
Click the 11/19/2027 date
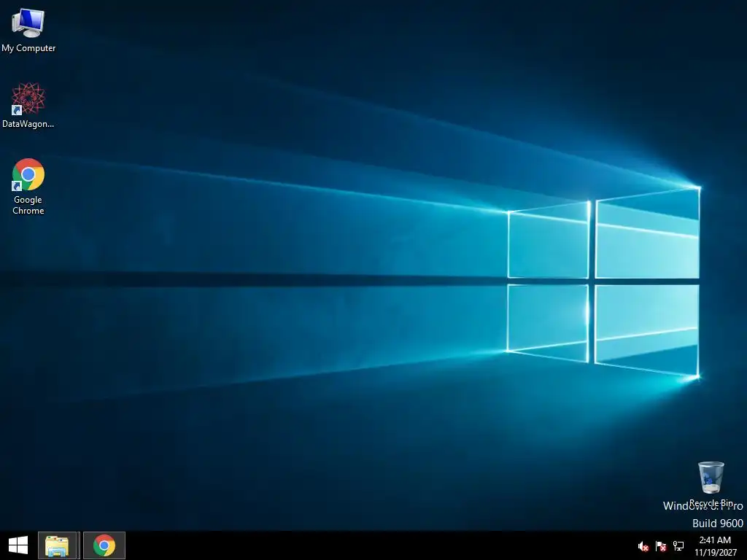coord(716,553)
